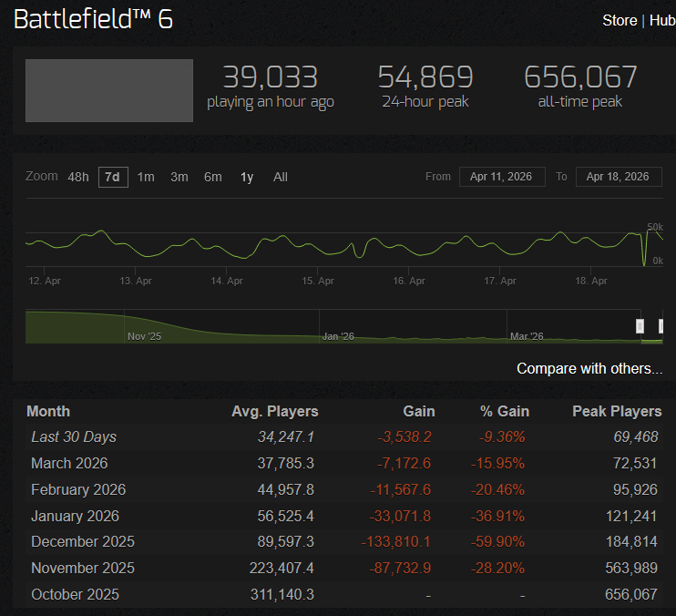Screen dimensions: 676x616
Task: Choose the 6m zoom option
Action: point(213,177)
